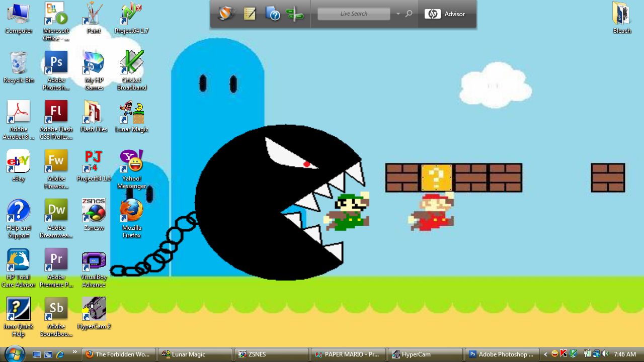Click inside the Live Search field
Viewport: 644px width, 362px height.
[x=354, y=14]
